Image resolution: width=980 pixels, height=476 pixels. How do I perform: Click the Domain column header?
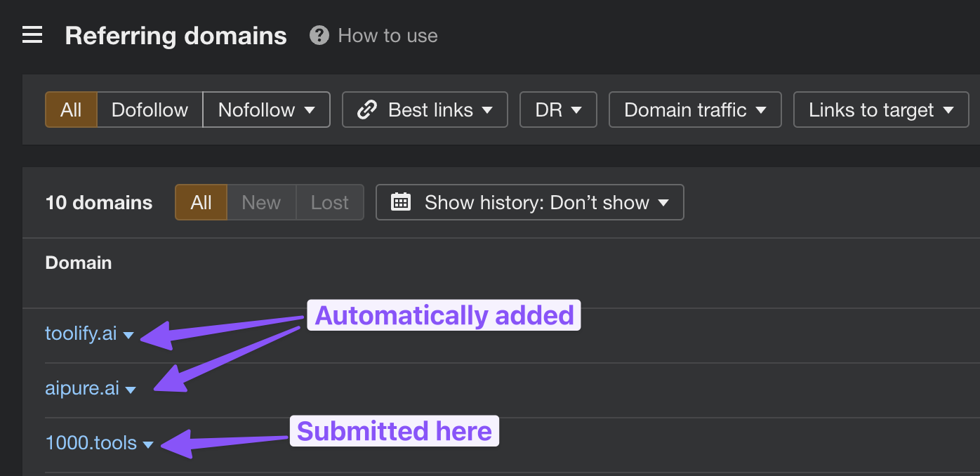point(79,263)
